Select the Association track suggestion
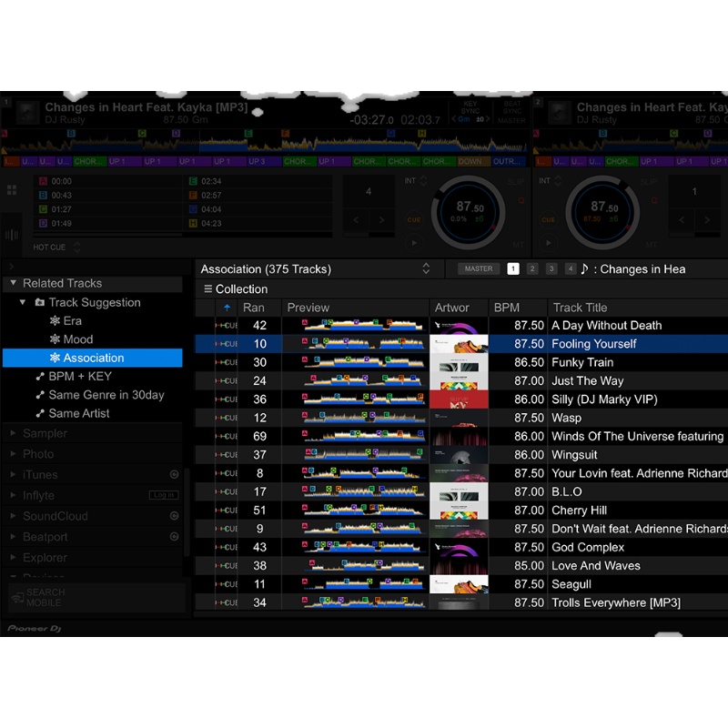 (x=93, y=358)
